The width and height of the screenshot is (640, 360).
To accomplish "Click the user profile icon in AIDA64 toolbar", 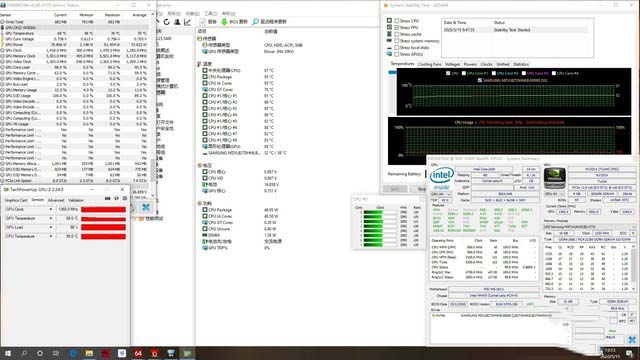I will point(177,22).
